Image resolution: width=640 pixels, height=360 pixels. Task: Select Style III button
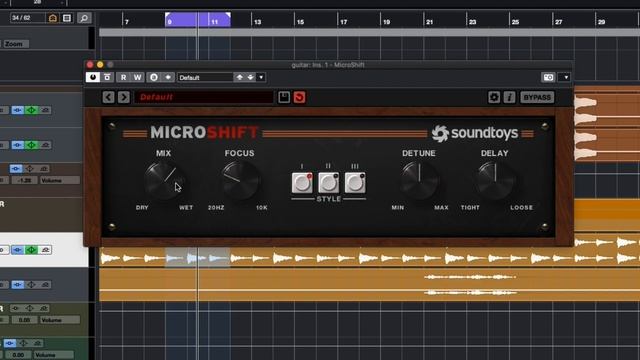pyautogui.click(x=355, y=182)
